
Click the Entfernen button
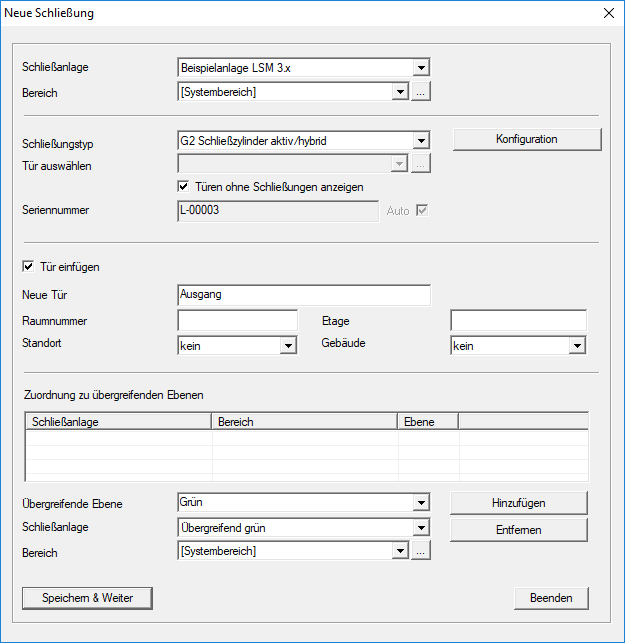tap(518, 529)
